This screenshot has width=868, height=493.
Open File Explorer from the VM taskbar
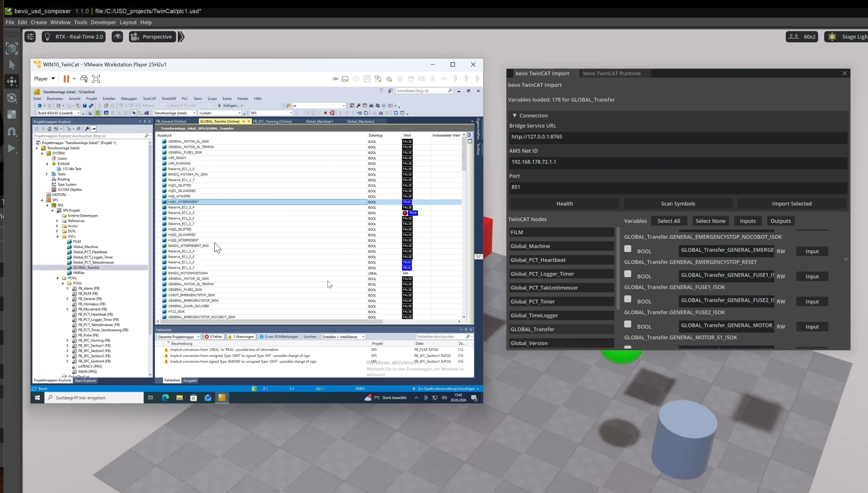(179, 398)
